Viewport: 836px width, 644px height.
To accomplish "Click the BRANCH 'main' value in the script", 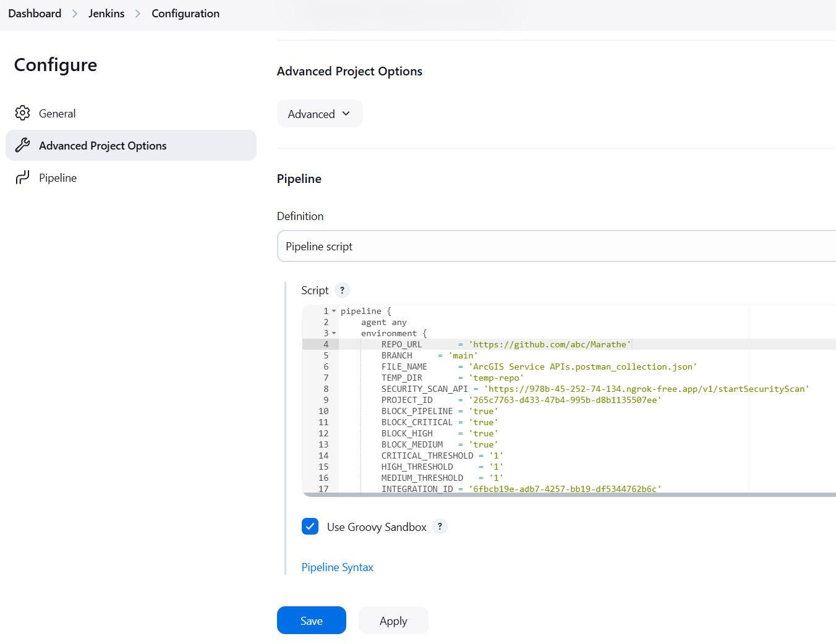I will (x=463, y=355).
